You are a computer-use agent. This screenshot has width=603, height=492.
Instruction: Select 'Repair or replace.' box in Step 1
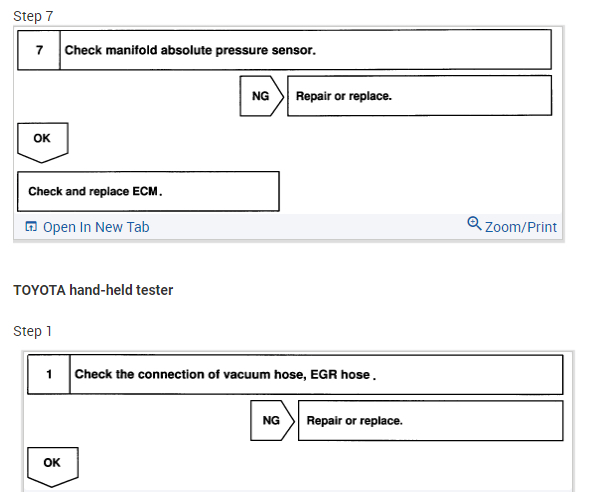430,420
